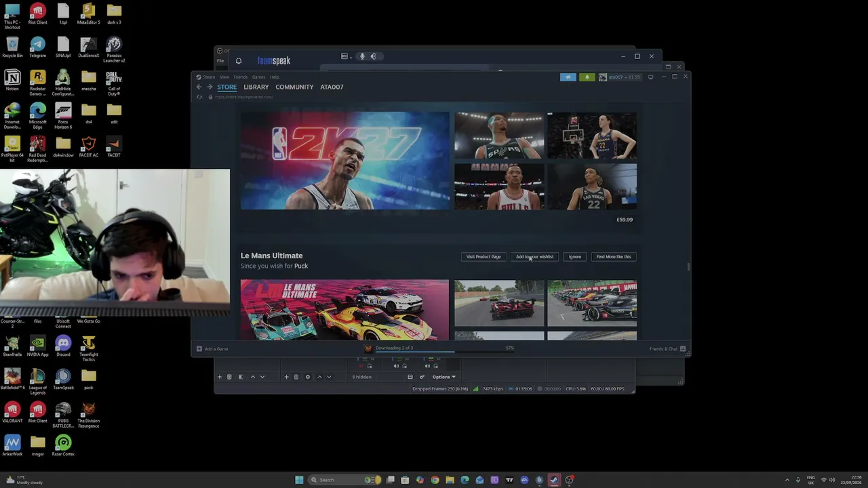Open Steam notifications green bell
Screen dimensions: 868x488
587,77
